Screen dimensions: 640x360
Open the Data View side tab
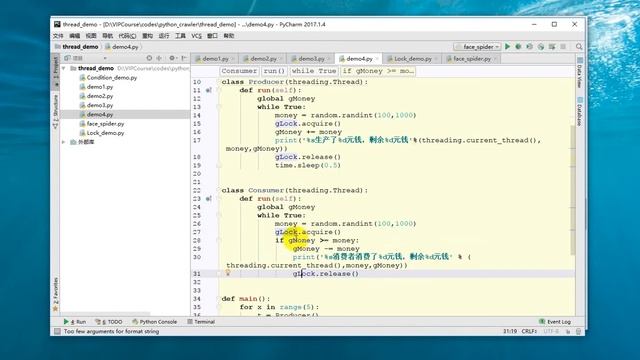tap(580, 73)
